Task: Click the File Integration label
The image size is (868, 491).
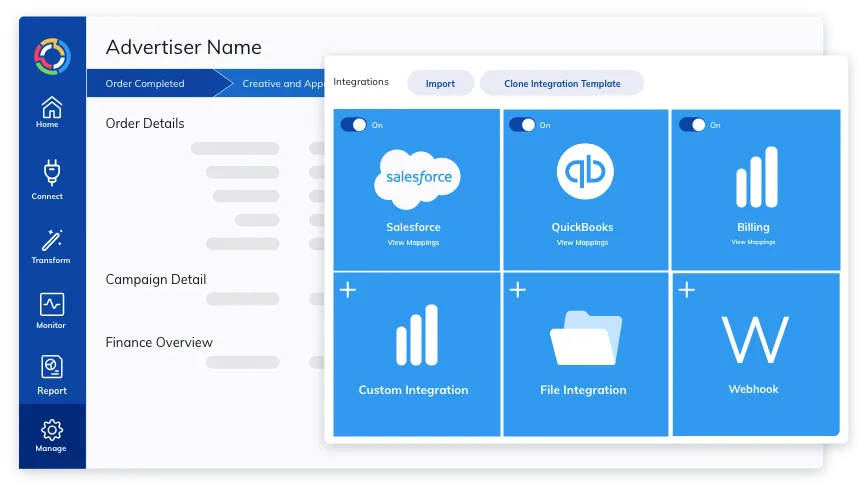Action: point(583,390)
